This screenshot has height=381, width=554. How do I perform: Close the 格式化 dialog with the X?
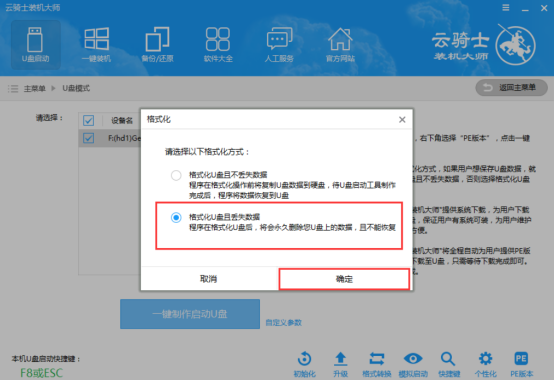coord(402,120)
